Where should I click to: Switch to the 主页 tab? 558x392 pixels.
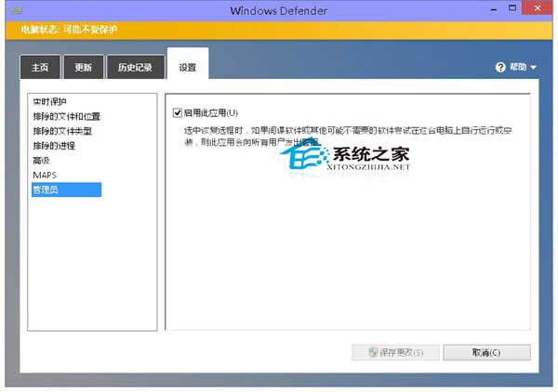(x=39, y=67)
